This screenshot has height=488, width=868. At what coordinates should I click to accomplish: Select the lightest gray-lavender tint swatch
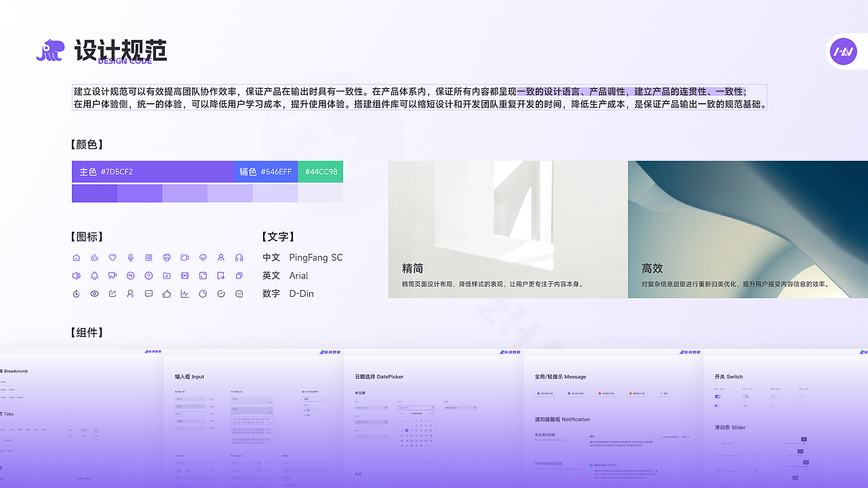[x=320, y=193]
